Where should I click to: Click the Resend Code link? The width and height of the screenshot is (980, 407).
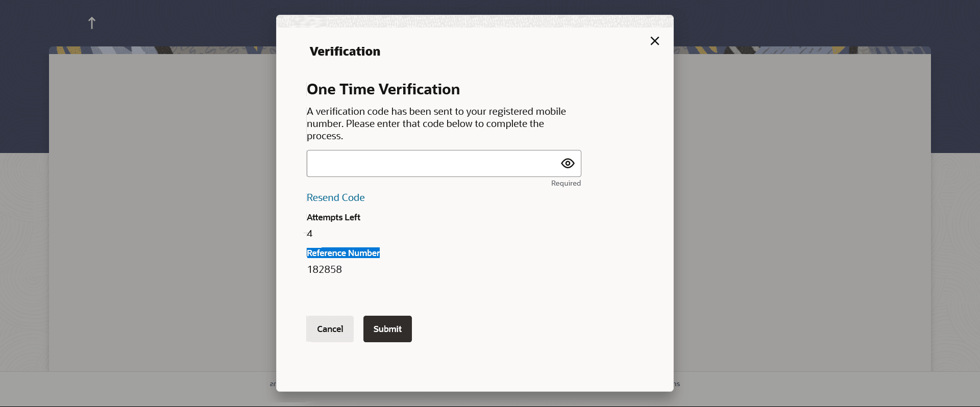pos(335,197)
